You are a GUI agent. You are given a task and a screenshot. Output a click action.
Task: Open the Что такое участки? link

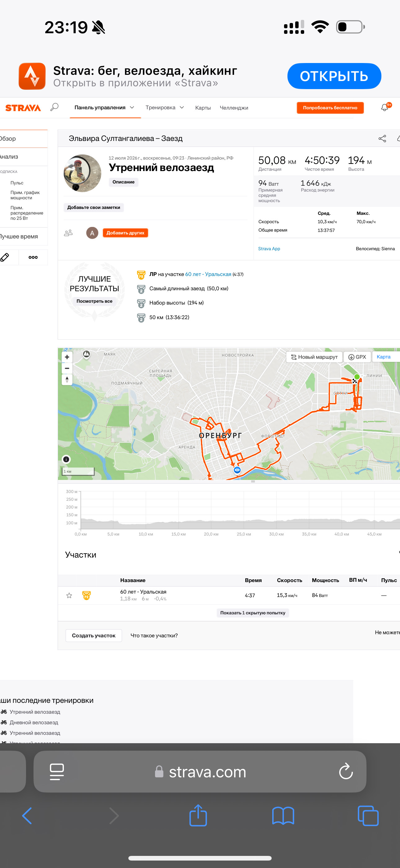tap(154, 635)
